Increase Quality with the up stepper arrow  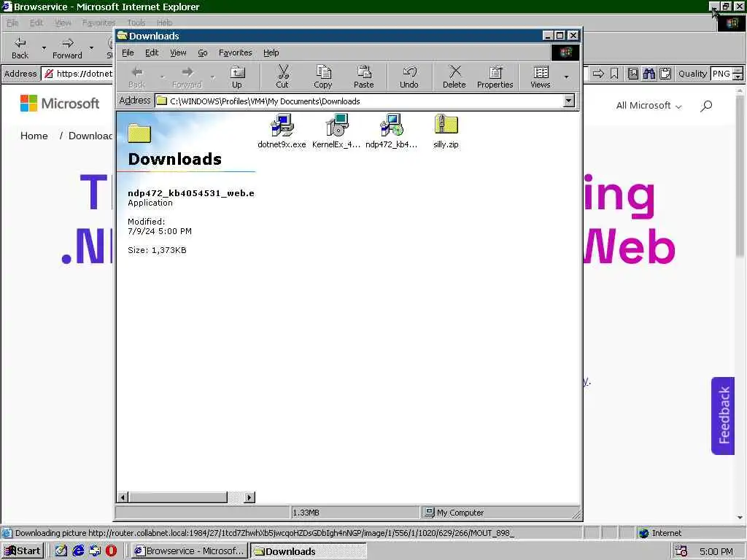(738, 71)
